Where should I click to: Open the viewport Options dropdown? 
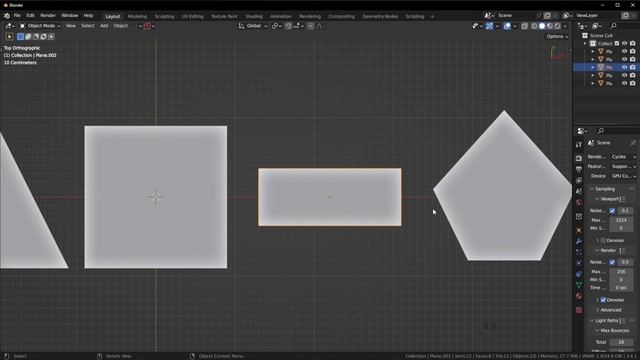click(x=557, y=37)
